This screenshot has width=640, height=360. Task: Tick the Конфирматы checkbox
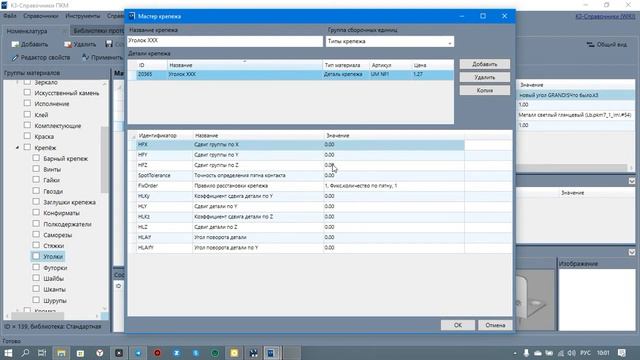pyautogui.click(x=36, y=213)
